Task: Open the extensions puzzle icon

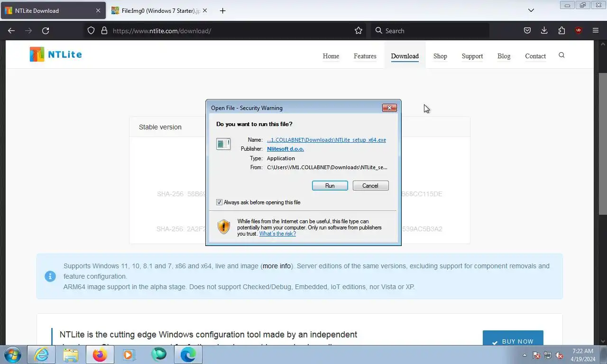Action: pos(561,30)
